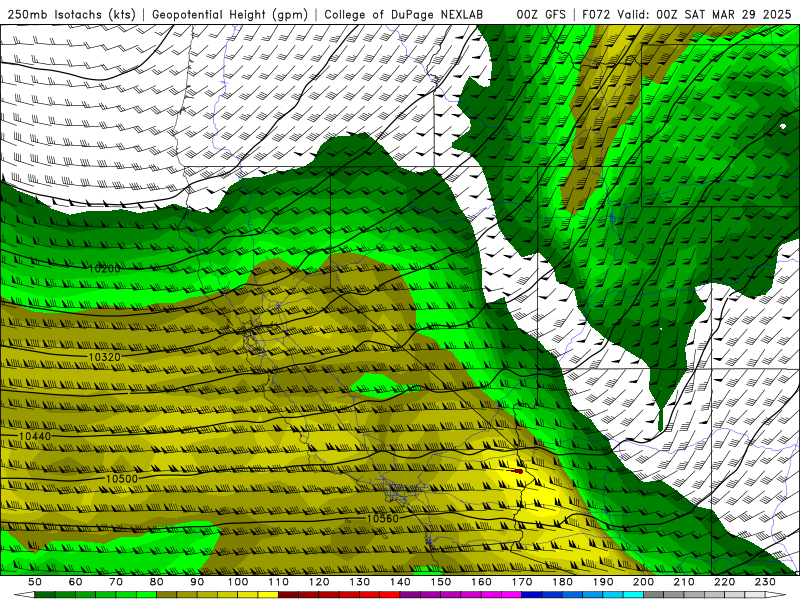Click the 100 tick label on color bar

(238, 582)
